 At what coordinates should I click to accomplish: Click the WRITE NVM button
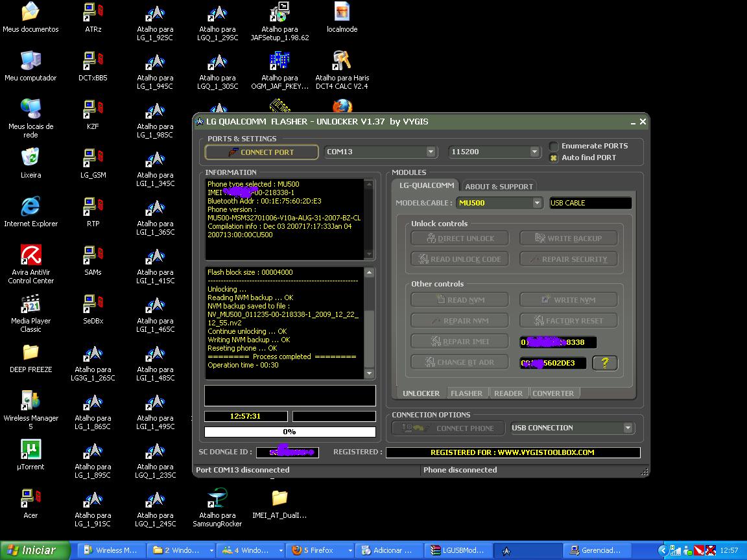[x=568, y=300]
